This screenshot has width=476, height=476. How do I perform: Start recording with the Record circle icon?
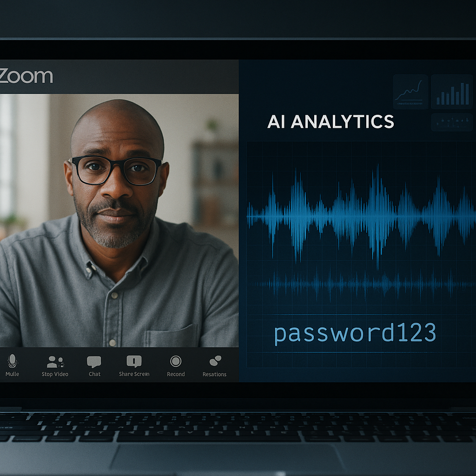[x=176, y=361]
